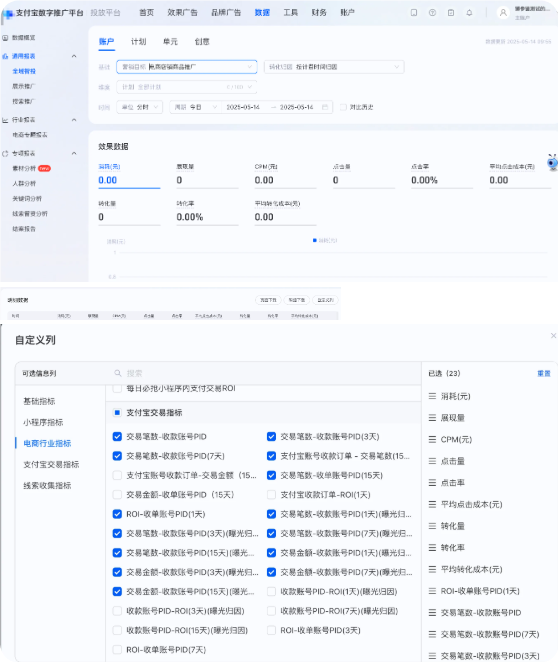Open the 周期 今日 dropdown
Image resolution: width=558 pixels, height=662 pixels.
coord(195,107)
